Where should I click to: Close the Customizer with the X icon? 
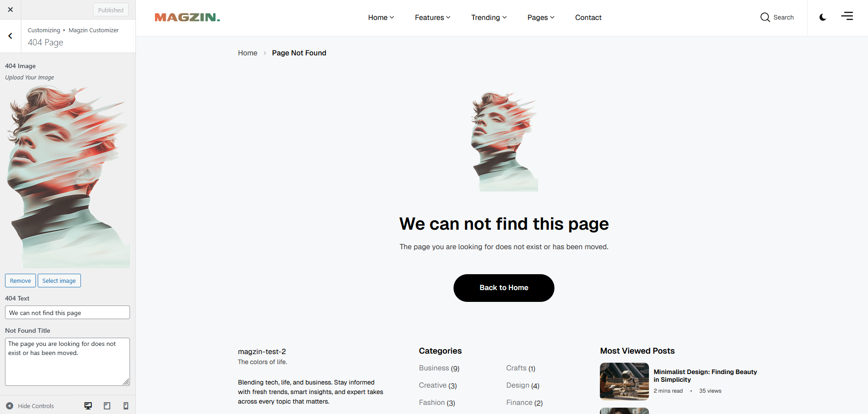10,10
